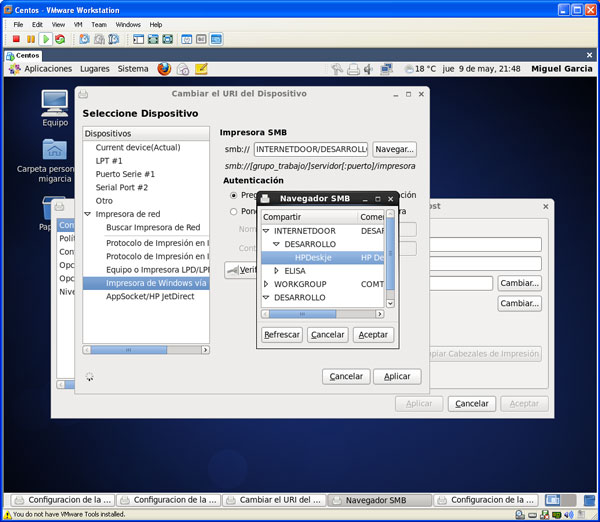The height and width of the screenshot is (522, 600).
Task: Click the workspace switcher in bottom panel
Action: 560,500
